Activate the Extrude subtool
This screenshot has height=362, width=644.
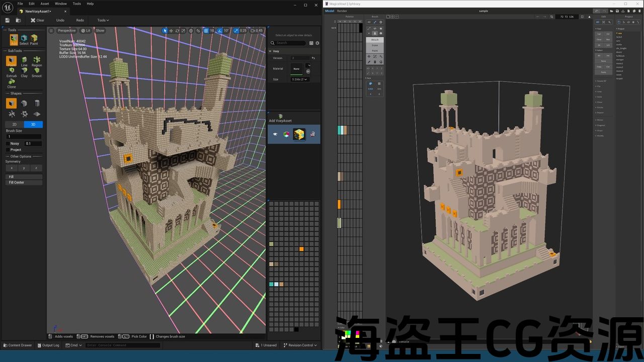[11, 72]
